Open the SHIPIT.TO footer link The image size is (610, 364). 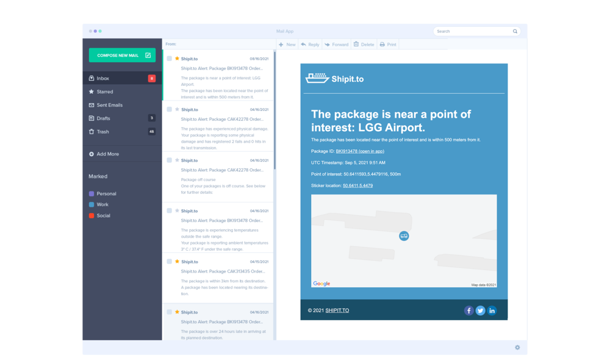click(337, 310)
